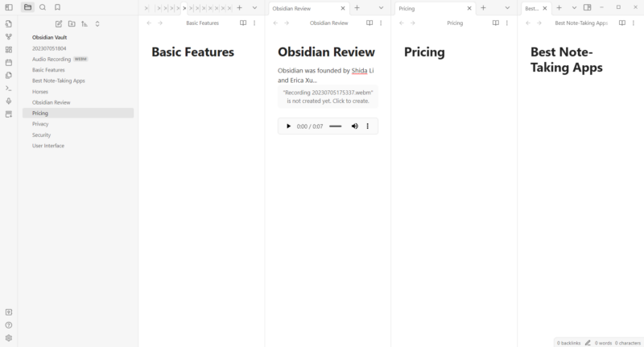Click 0 backlinks in the status bar
The image size is (644, 347).
point(569,343)
